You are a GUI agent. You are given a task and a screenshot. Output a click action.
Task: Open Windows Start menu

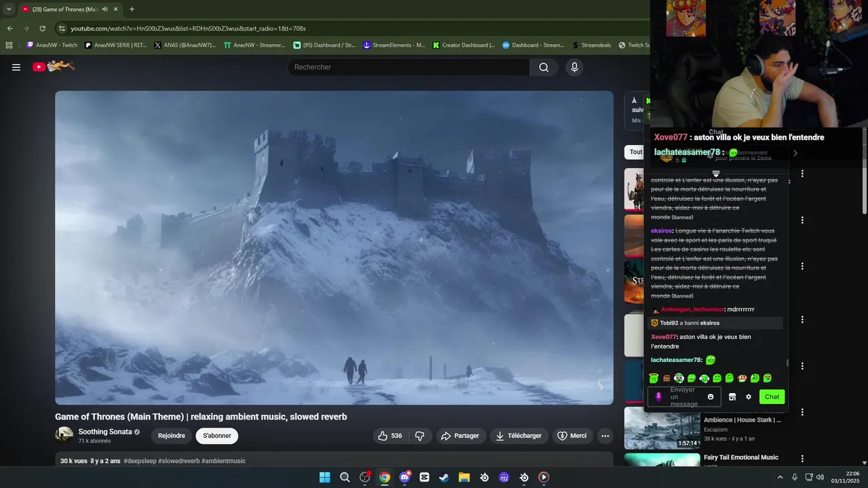[325, 477]
